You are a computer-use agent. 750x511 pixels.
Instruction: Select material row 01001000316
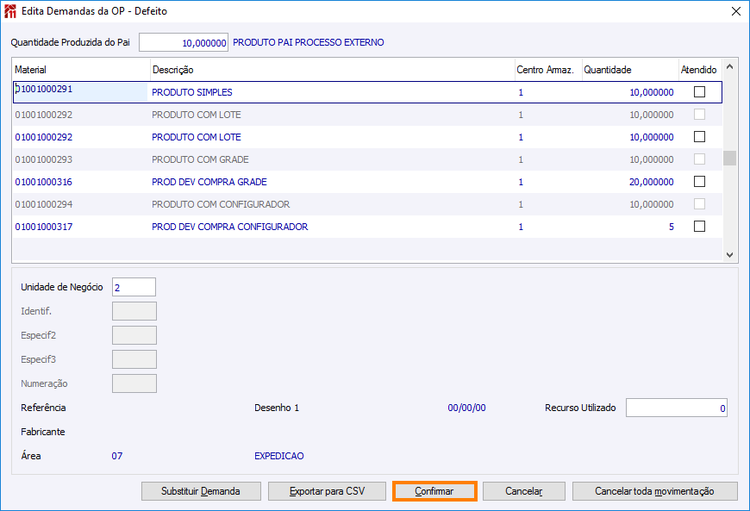(x=367, y=182)
